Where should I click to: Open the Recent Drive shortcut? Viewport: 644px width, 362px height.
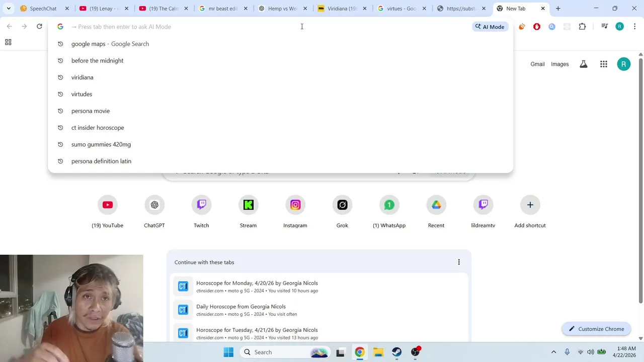(436, 211)
